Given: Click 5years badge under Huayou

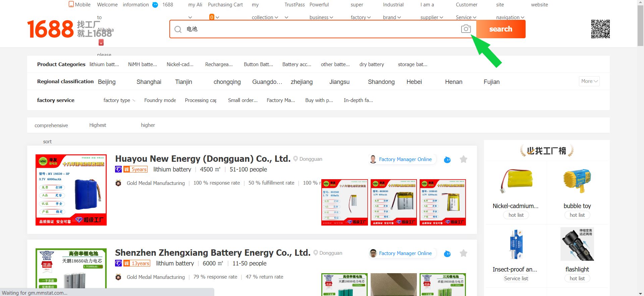Looking at the screenshot, I should pos(136,169).
